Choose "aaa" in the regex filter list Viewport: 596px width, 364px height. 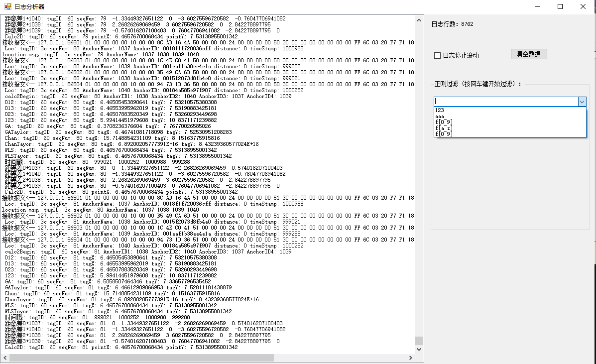pos(440,117)
